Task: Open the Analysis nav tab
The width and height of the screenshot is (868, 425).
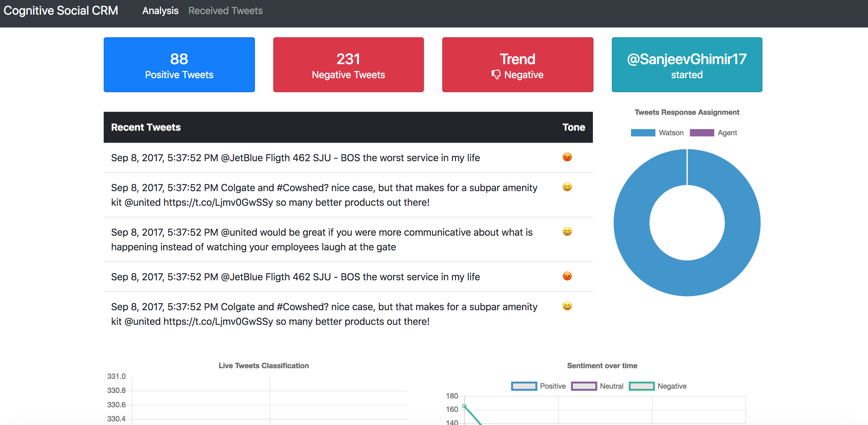Action: [x=160, y=11]
